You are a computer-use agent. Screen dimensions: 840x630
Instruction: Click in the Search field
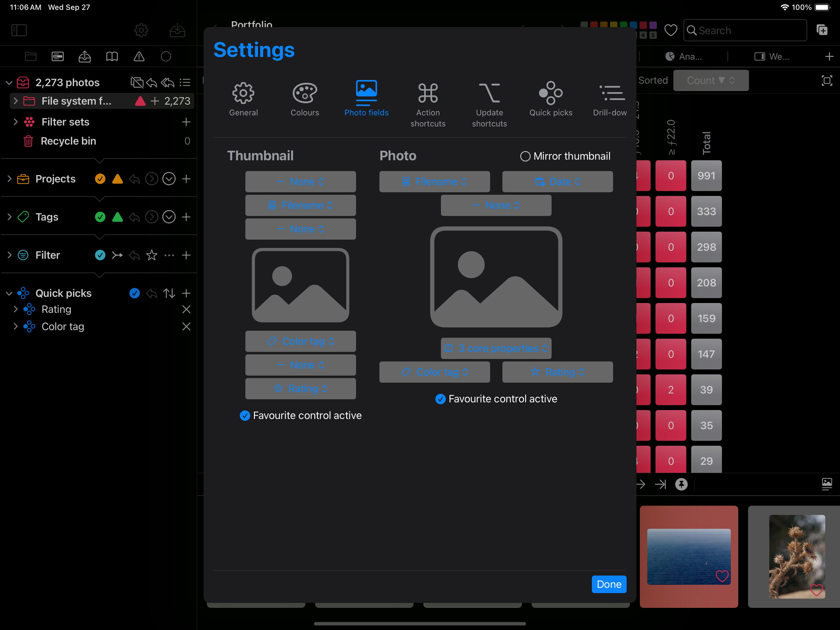(745, 30)
